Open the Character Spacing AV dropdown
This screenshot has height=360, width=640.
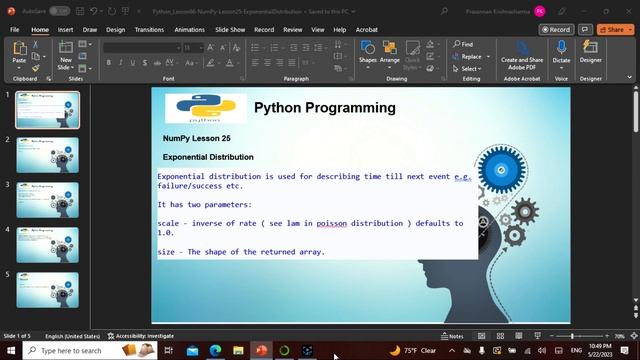tap(171, 63)
